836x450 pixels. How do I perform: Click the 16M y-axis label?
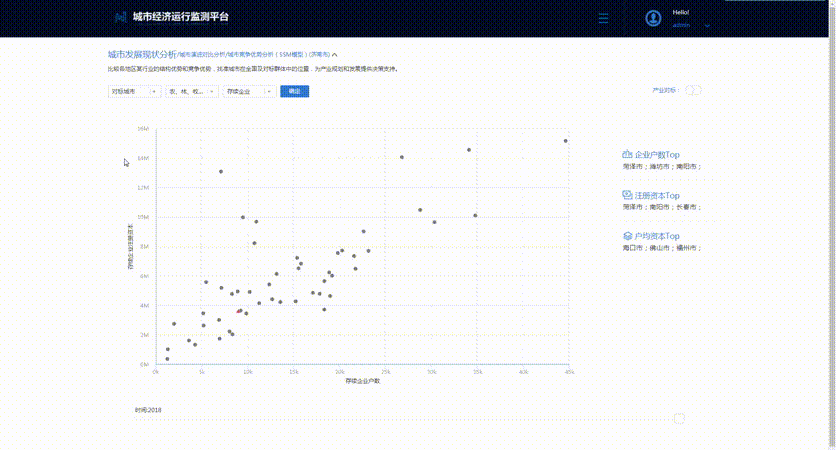point(143,128)
